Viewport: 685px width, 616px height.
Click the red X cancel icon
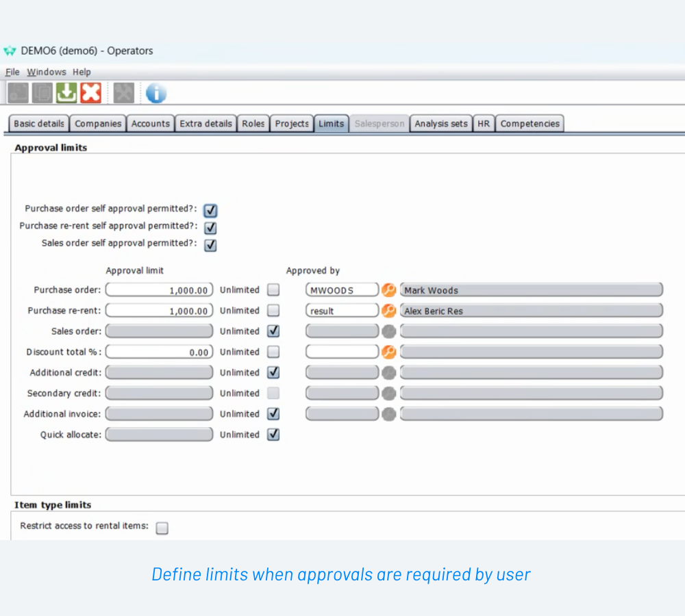click(x=90, y=92)
